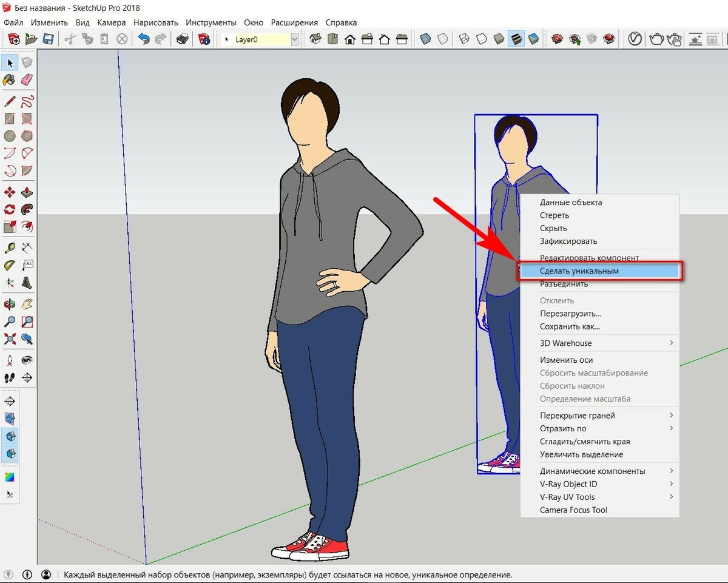
Task: Switch to Front view house icon
Action: tap(349, 39)
